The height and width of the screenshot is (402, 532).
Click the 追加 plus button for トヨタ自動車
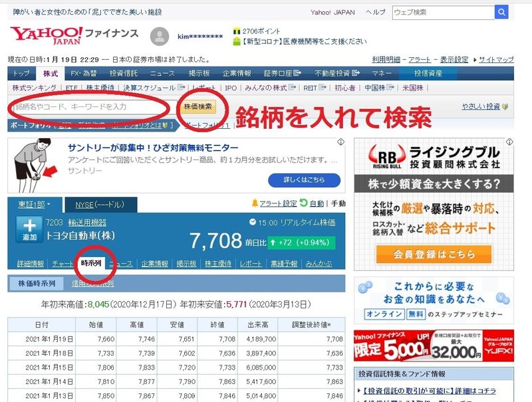29,229
